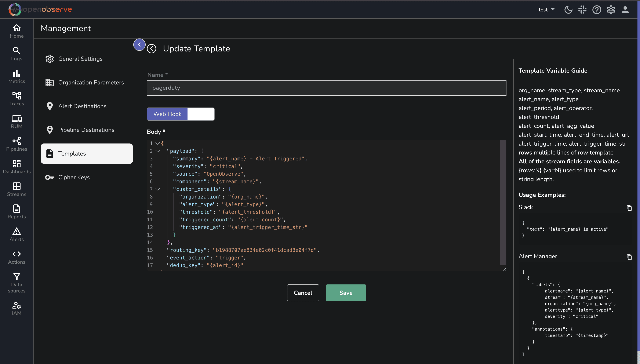640x364 pixels.
Task: Open Alert Destinations settings
Action: 82,106
